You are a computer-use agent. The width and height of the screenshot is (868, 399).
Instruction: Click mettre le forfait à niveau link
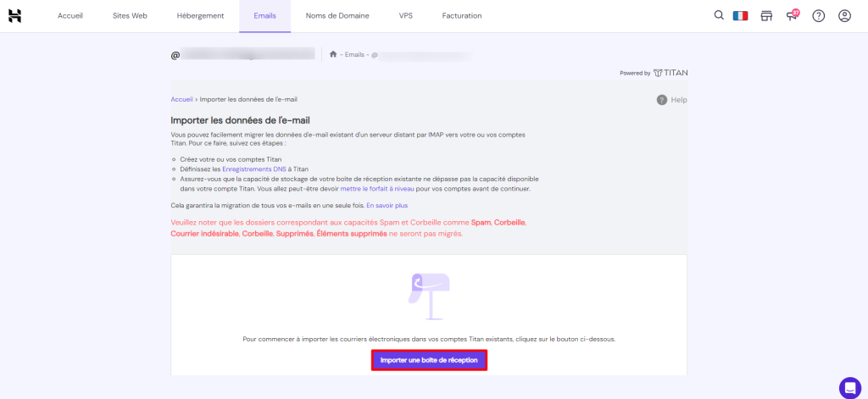[x=376, y=189]
